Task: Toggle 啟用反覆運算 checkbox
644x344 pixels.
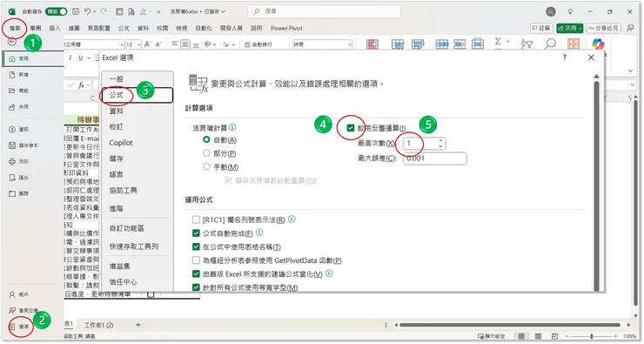Action: click(351, 128)
